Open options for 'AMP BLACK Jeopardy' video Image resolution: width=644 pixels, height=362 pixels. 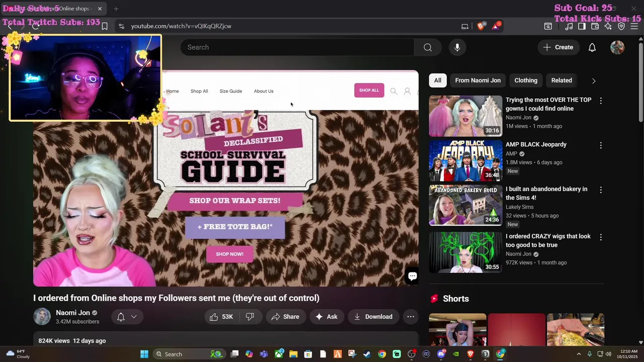click(601, 145)
